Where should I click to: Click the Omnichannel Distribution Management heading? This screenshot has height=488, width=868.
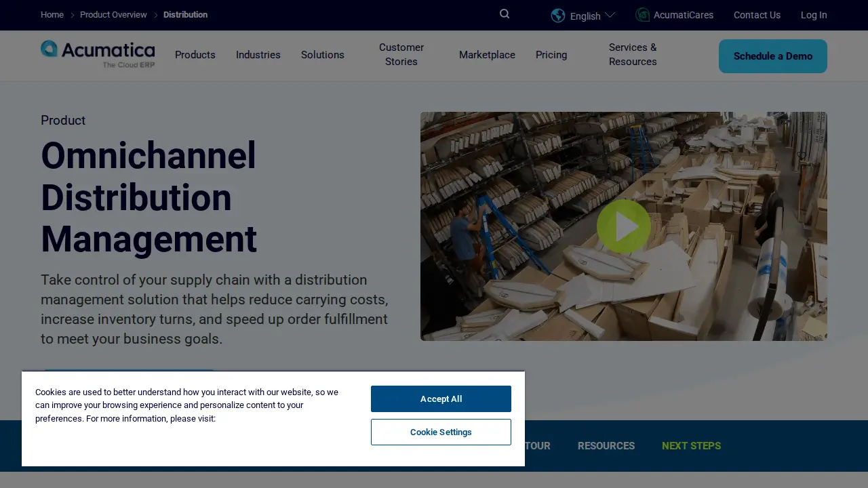[149, 197]
